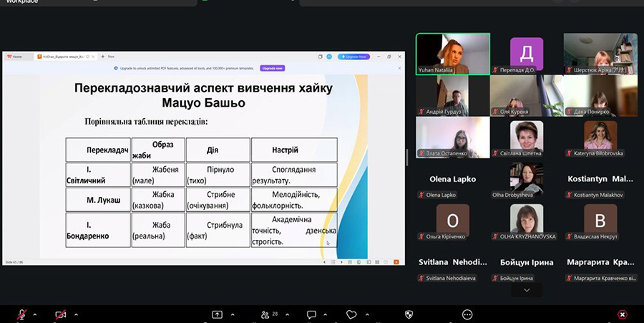Open the Participants panel icon
The width and height of the screenshot is (644, 323).
(x=265, y=315)
